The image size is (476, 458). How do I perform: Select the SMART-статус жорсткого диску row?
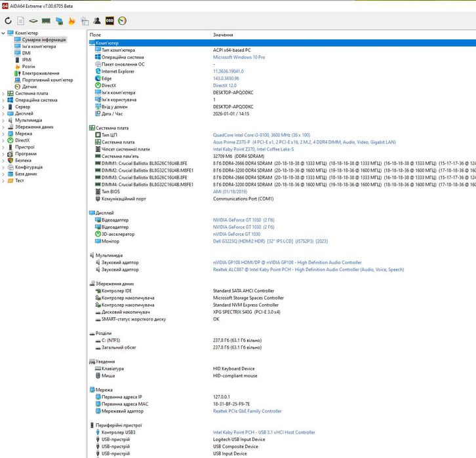tap(283, 319)
